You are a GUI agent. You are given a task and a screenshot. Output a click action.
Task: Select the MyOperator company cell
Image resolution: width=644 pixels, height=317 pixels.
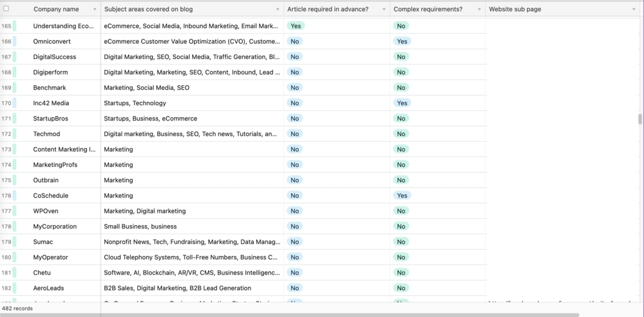(x=58, y=257)
